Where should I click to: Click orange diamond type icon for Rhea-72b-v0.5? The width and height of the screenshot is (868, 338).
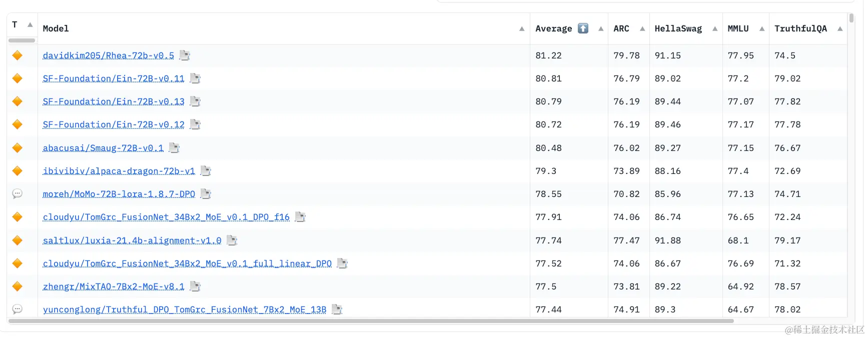18,55
